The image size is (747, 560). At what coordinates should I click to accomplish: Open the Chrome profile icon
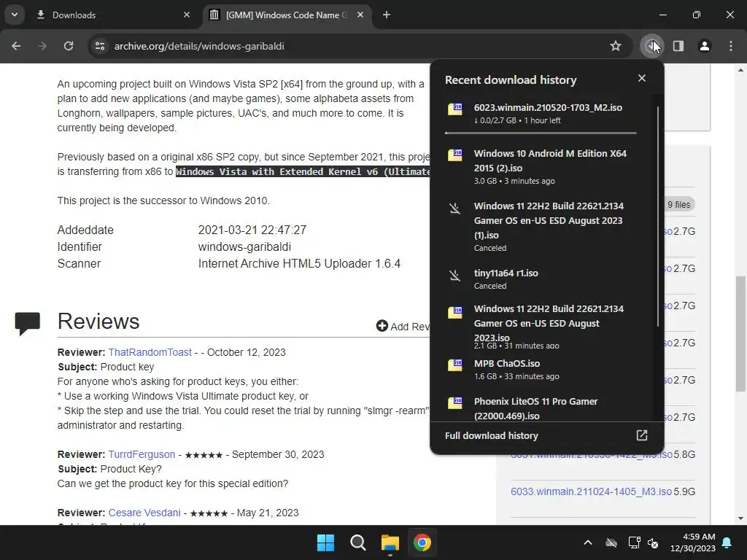tap(705, 46)
